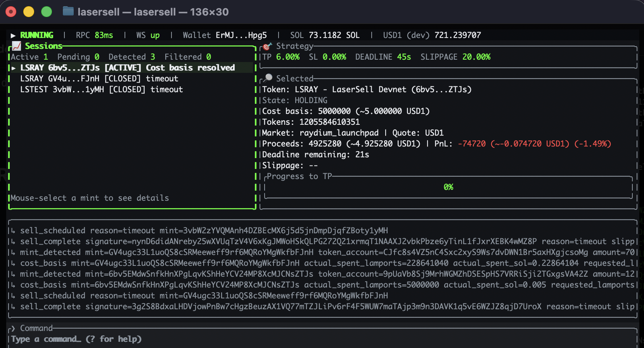The height and width of the screenshot is (348, 644).
Task: Click the Deadline remaining 21s line
Action: click(316, 155)
